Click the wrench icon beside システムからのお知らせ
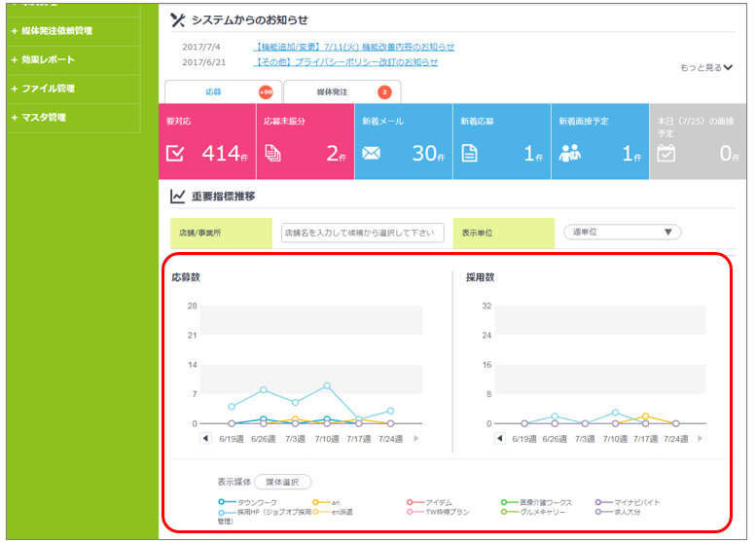Screen dimensions: 756x542 [x=177, y=19]
